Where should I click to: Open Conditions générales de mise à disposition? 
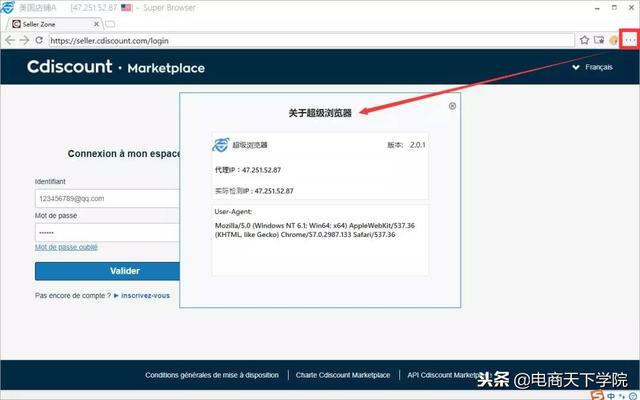(x=212, y=375)
